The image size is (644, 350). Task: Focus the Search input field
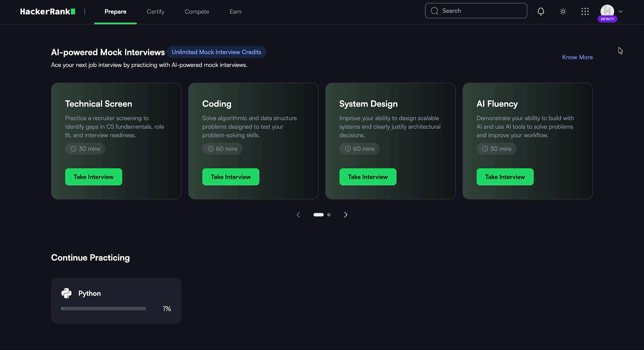pyautogui.click(x=476, y=11)
